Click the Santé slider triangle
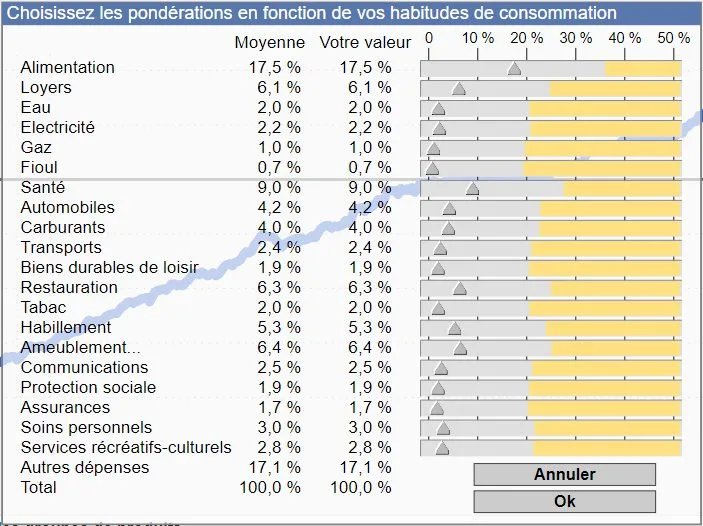This screenshot has height=526, width=703. point(472,188)
